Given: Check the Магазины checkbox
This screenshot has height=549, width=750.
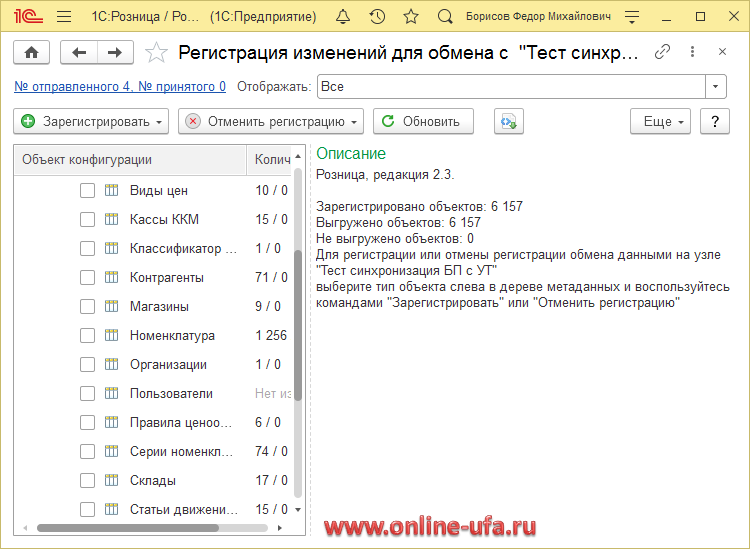Looking at the screenshot, I should [87, 307].
